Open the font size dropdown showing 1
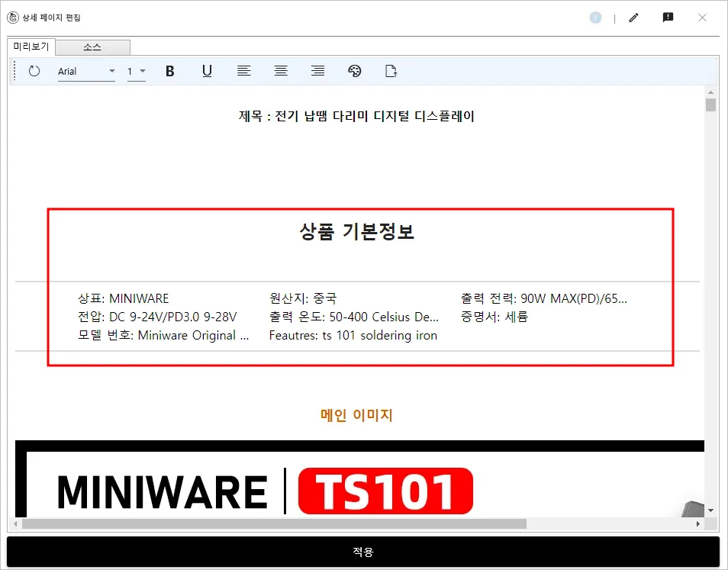 tap(137, 72)
